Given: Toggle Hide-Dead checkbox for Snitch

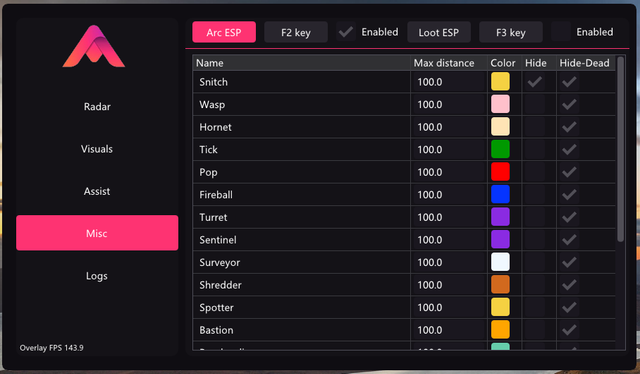Looking at the screenshot, I should pyautogui.click(x=569, y=82).
